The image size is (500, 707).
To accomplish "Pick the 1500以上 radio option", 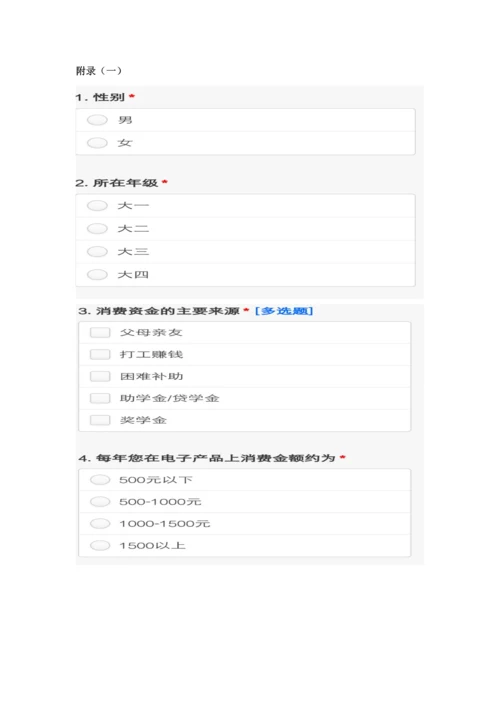I will tap(100, 546).
